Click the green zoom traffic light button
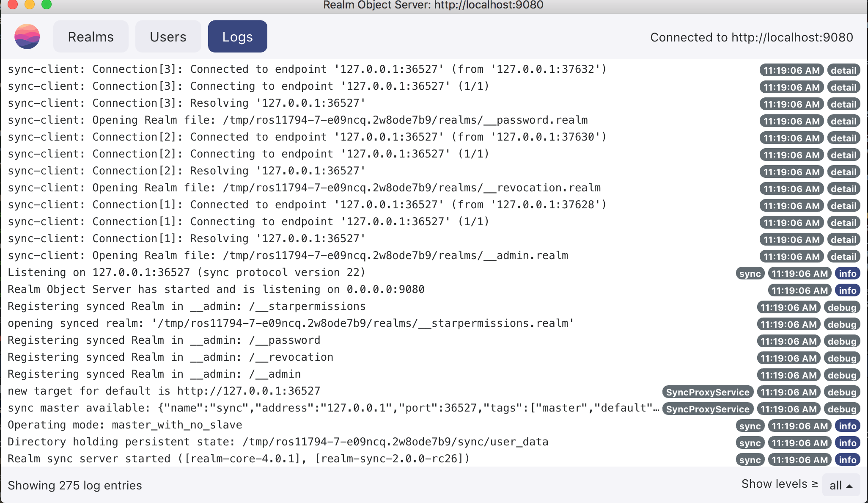868x503 pixels. pyautogui.click(x=46, y=6)
